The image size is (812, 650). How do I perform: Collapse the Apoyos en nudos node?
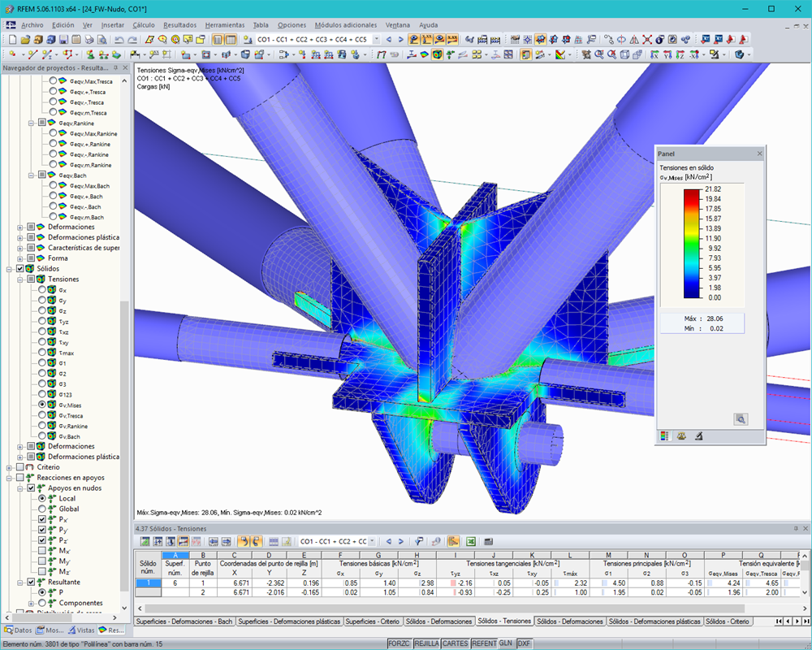point(20,488)
